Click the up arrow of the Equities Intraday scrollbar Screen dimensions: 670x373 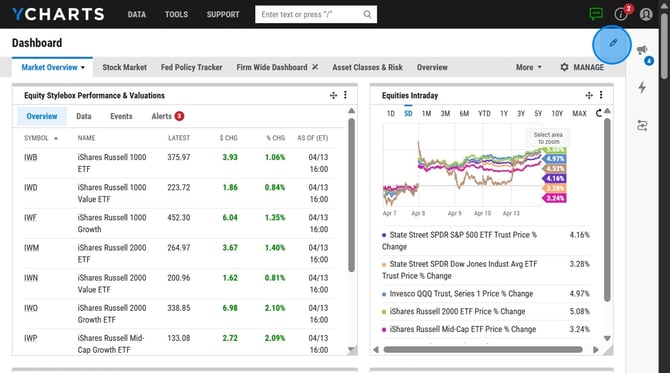[x=607, y=112]
